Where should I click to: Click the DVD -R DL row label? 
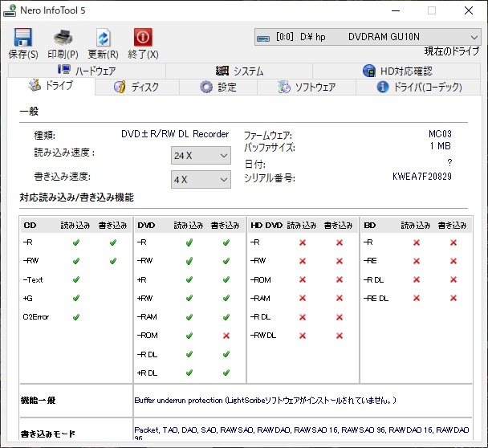point(147,354)
